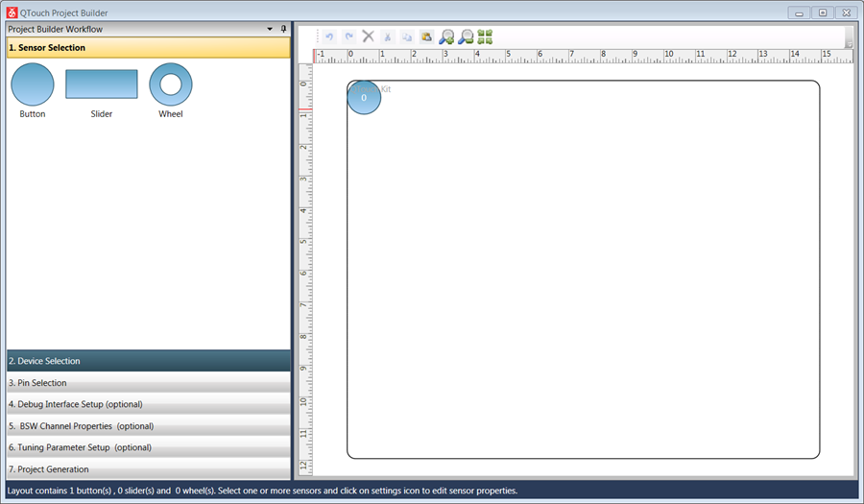864x504 pixels.
Task: Click the green grid fit-to-view icon
Action: (485, 36)
